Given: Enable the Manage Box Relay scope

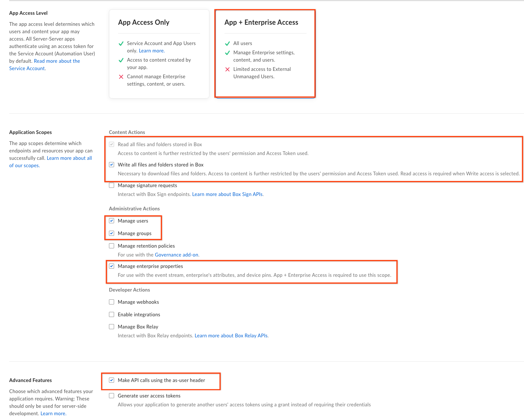Looking at the screenshot, I should pyautogui.click(x=112, y=326).
